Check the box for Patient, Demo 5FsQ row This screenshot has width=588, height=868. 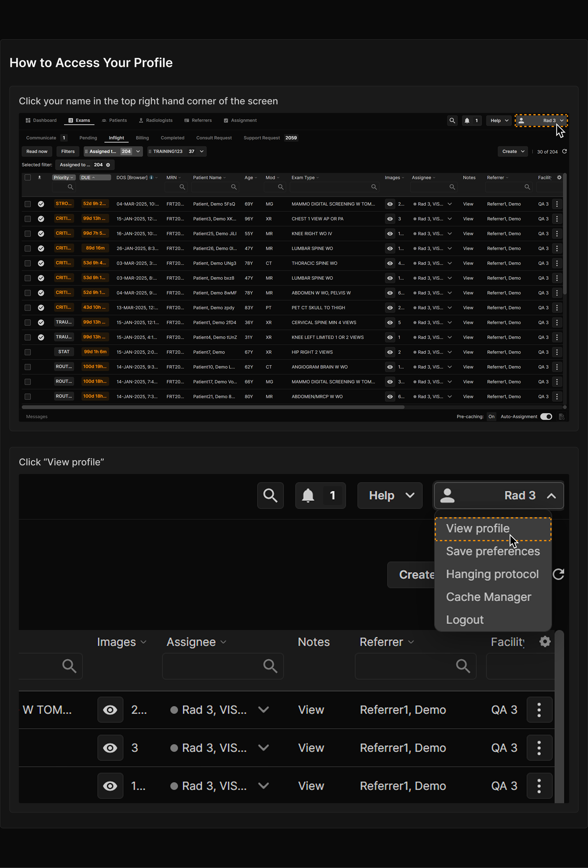(x=28, y=204)
